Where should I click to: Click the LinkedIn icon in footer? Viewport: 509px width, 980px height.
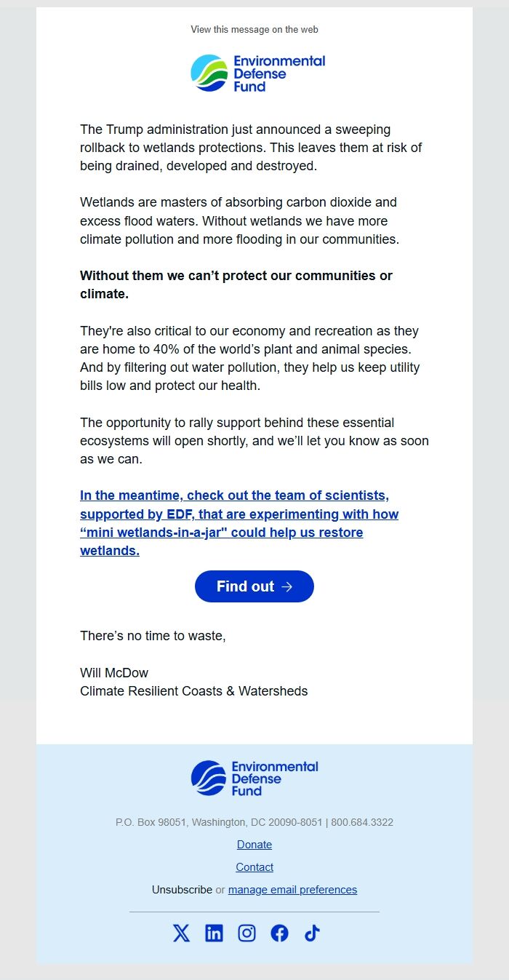[214, 933]
